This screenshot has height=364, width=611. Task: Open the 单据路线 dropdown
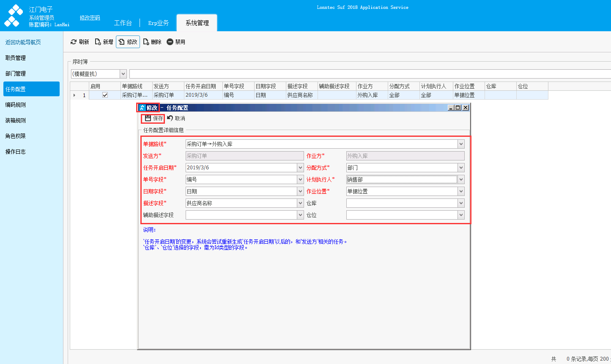click(x=461, y=144)
